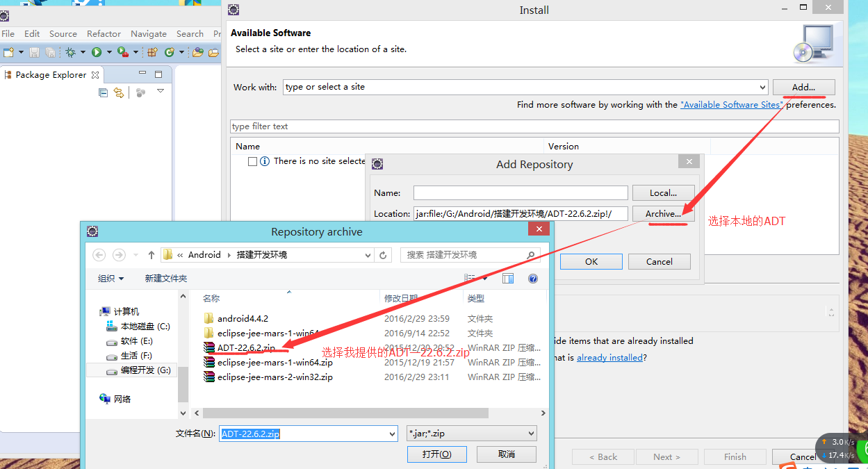Click Collapse All icon in Package Explorer
The image size is (868, 469).
click(x=103, y=92)
